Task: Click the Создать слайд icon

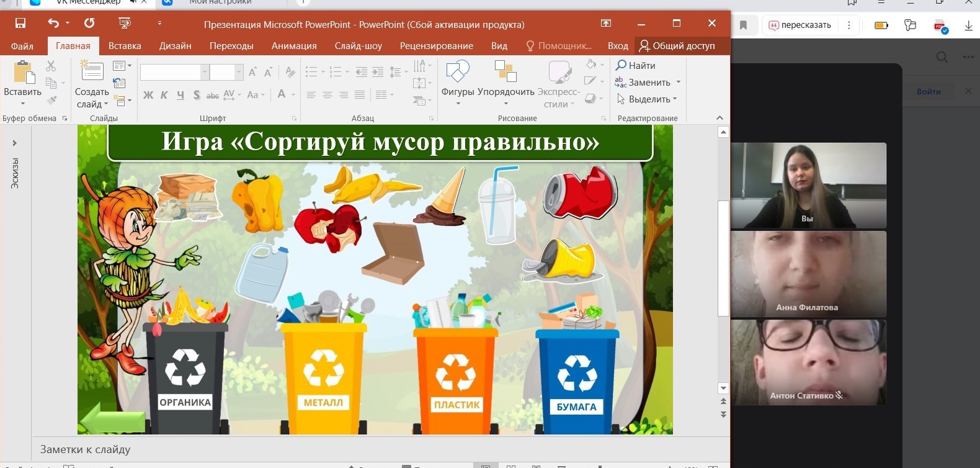Action: (92, 71)
